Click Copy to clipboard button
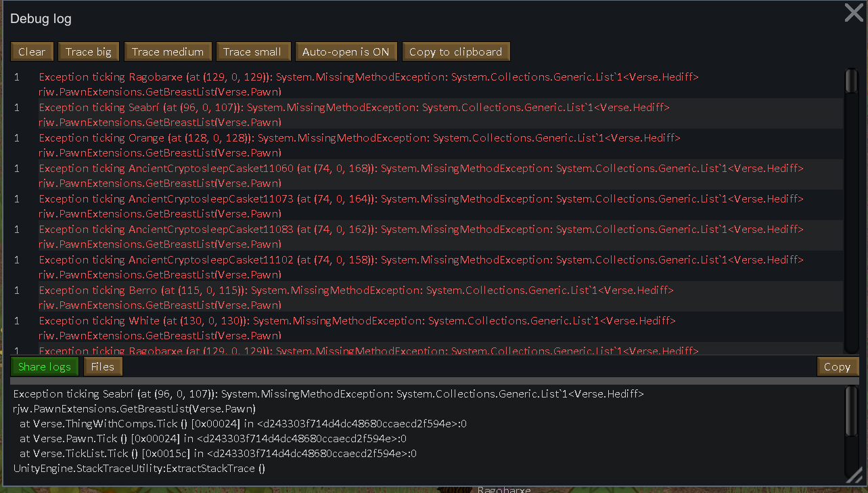This screenshot has height=493, width=868. [x=455, y=51]
